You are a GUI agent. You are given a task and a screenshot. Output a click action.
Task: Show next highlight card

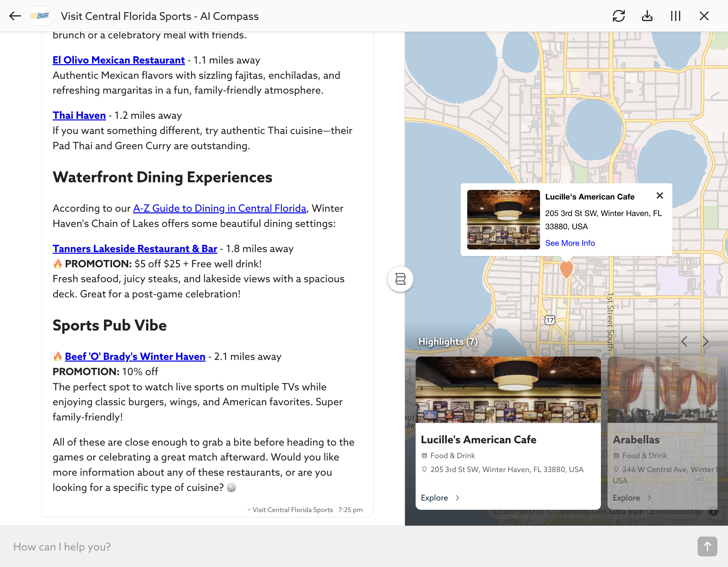click(706, 341)
